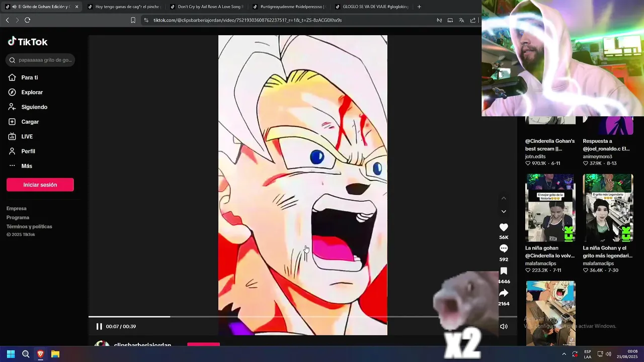
Task: Open File Explorer from taskbar
Action: (x=55, y=354)
